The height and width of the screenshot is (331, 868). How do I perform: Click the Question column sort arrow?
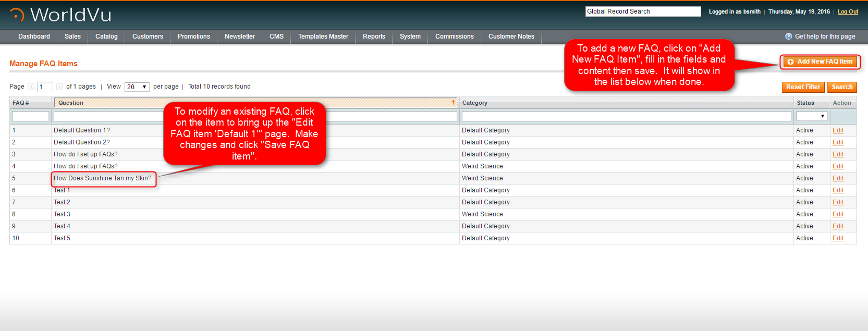453,103
